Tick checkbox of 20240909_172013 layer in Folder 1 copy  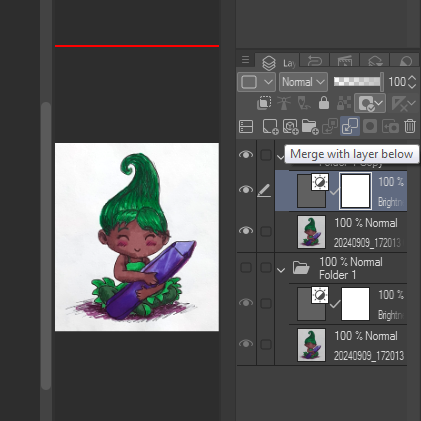[x=266, y=231]
